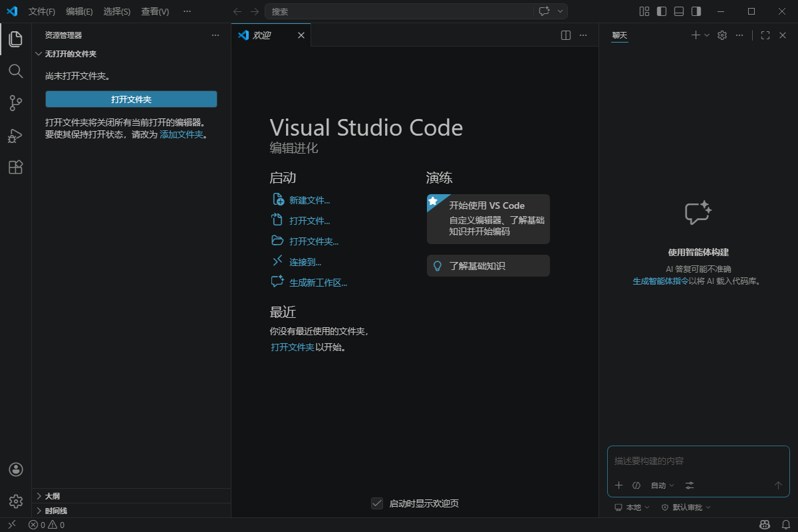Open the configure tools sliders icon in chat input
This screenshot has width=798, height=532.
pos(690,485)
